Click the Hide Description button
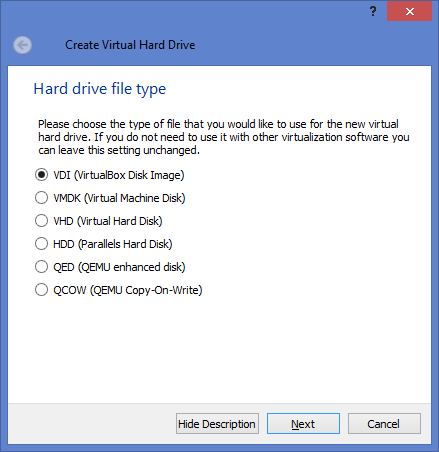This screenshot has width=439, height=452. [217, 424]
